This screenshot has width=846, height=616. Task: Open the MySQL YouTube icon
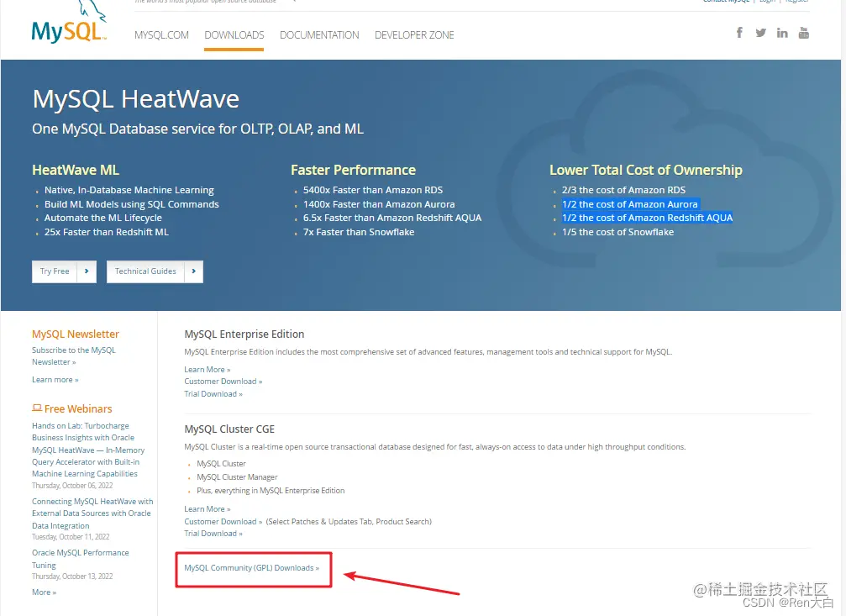pos(803,33)
